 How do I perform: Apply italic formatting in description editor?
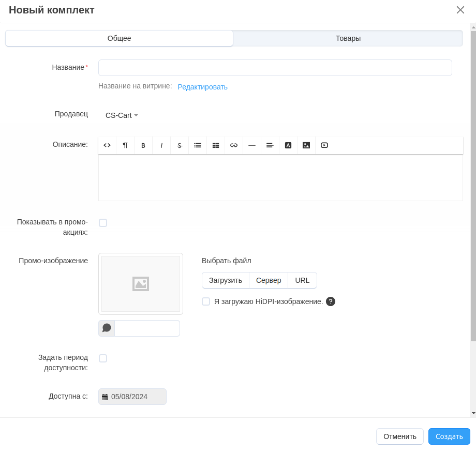point(161,145)
